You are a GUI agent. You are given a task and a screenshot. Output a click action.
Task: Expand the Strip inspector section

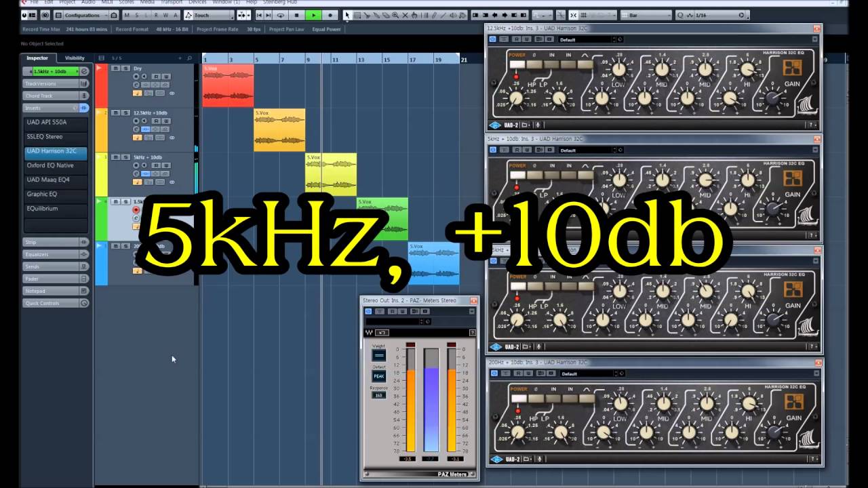[x=56, y=242]
